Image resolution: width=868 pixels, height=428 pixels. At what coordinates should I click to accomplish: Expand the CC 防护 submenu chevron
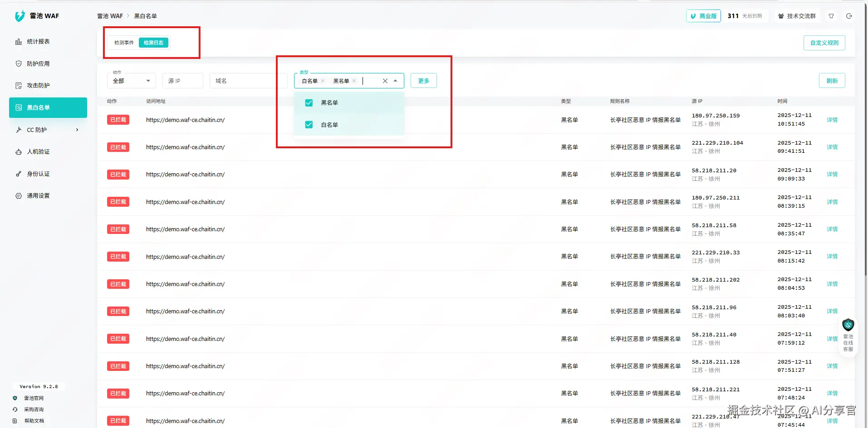[x=77, y=130]
